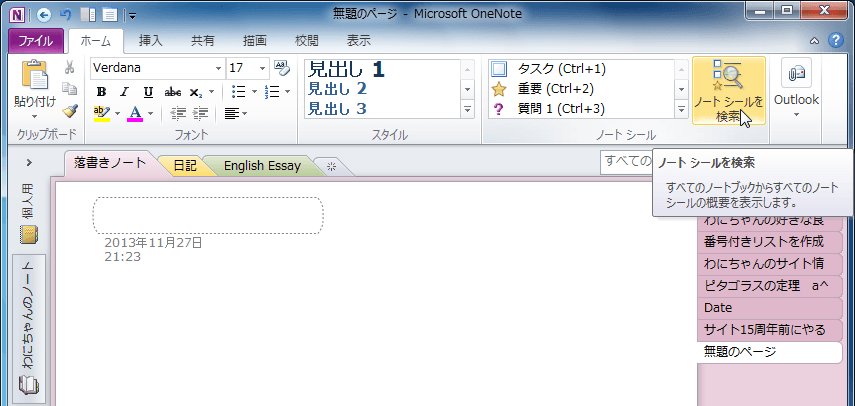Open 個人用 notebook

point(29,214)
